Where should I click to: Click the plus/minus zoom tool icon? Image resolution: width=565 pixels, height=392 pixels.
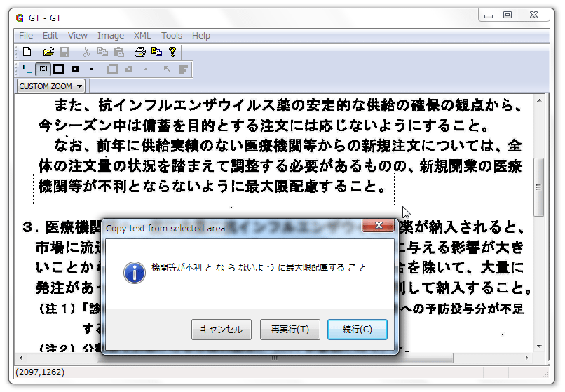click(26, 69)
